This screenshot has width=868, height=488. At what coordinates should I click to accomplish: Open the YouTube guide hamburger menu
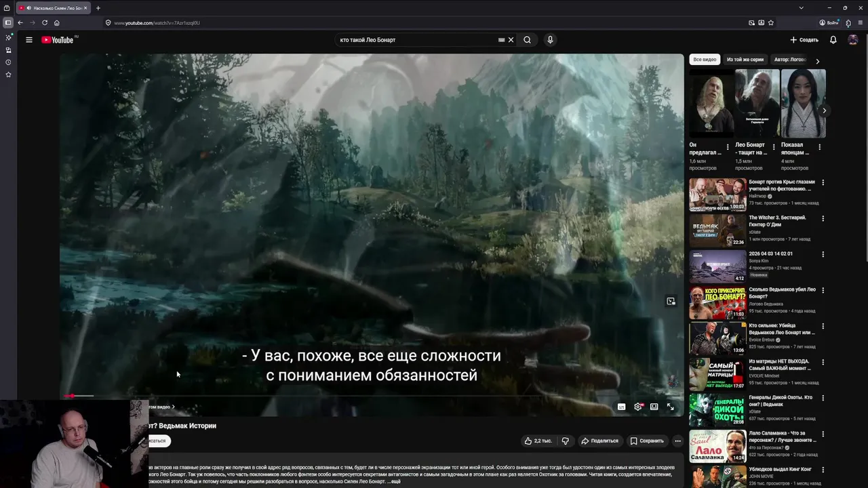(x=29, y=40)
